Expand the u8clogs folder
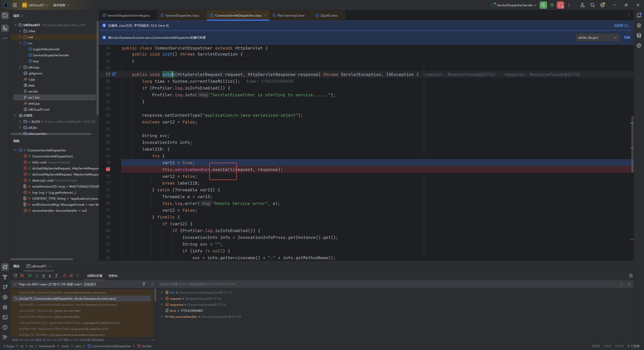The width and height of the screenshot is (644, 350). tap(20, 67)
